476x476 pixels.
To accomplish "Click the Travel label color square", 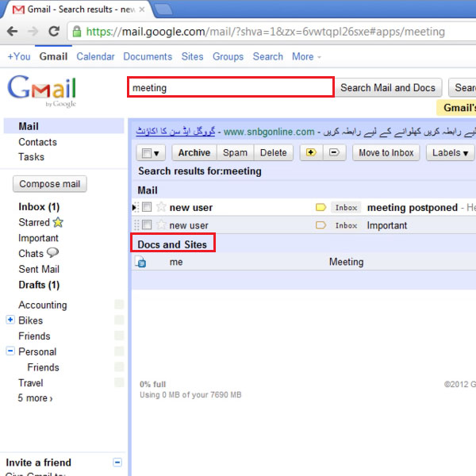I will [x=119, y=382].
